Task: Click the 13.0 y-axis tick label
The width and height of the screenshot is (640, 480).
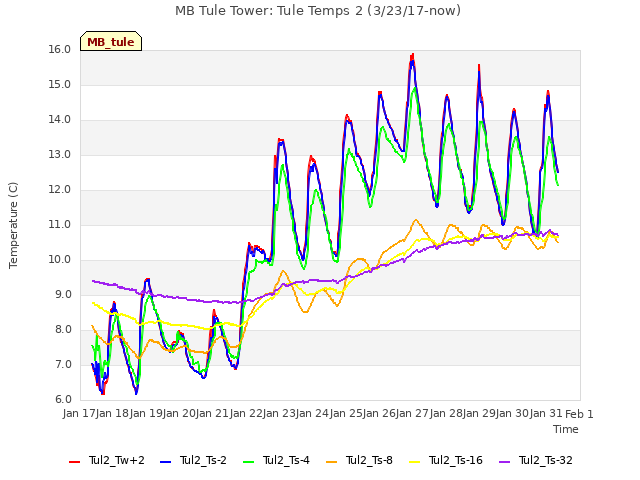Action: [x=60, y=155]
